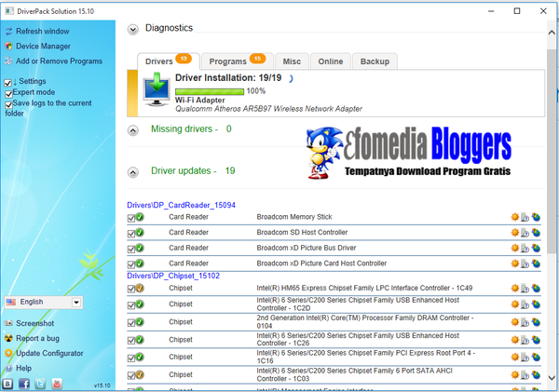This screenshot has width=559, height=392.
Task: Click document icon for PCI Express Root Port 4
Action: tap(525, 357)
